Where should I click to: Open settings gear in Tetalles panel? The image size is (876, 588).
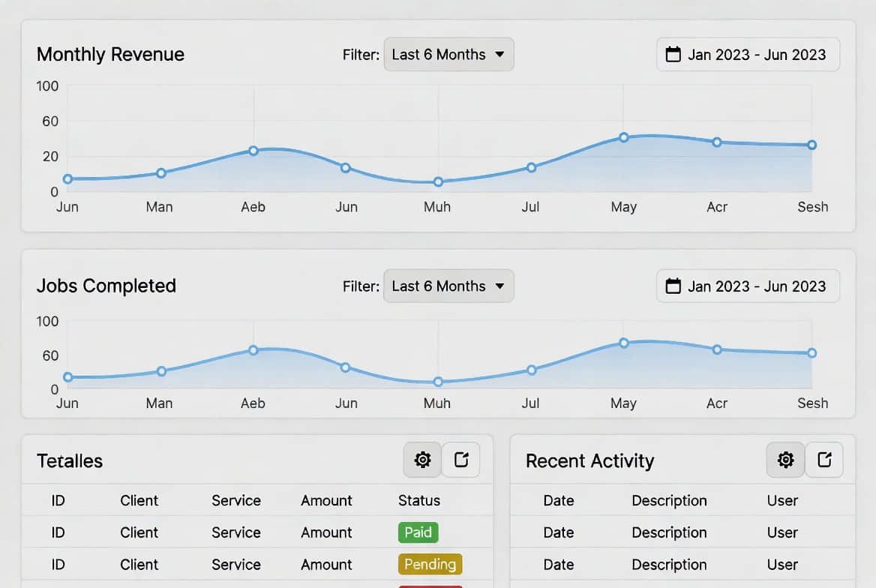422,460
